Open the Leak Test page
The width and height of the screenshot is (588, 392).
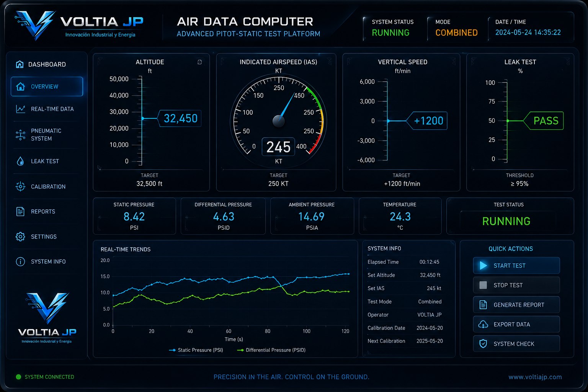47,161
